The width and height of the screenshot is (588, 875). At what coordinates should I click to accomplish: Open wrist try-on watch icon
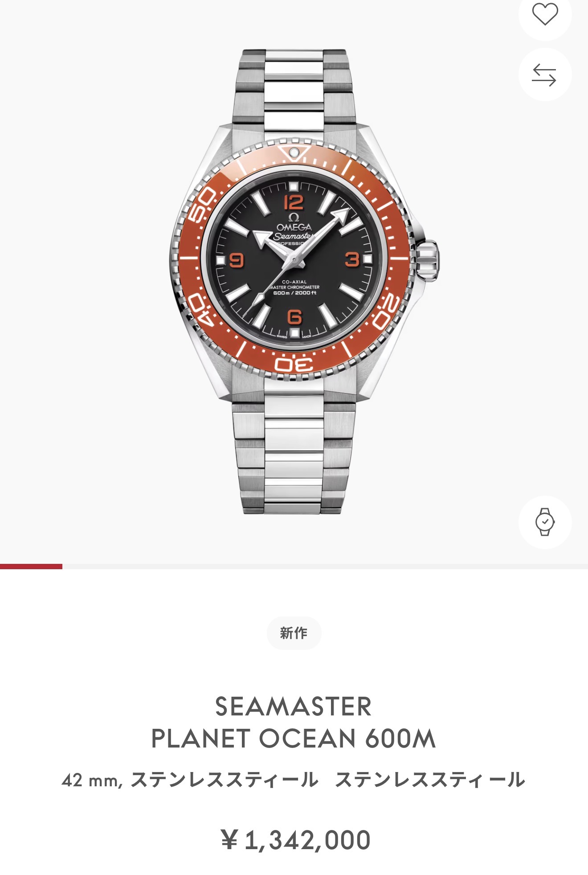[545, 522]
